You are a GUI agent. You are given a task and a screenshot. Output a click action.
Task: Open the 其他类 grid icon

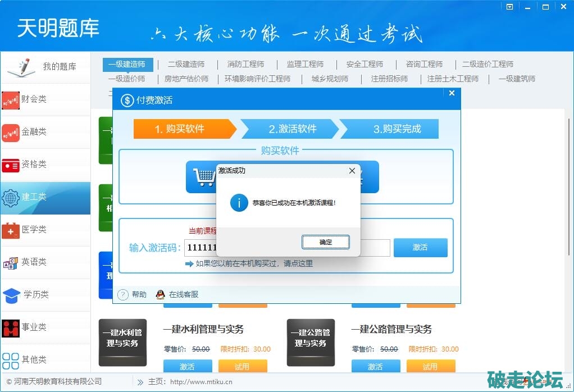tap(11, 360)
